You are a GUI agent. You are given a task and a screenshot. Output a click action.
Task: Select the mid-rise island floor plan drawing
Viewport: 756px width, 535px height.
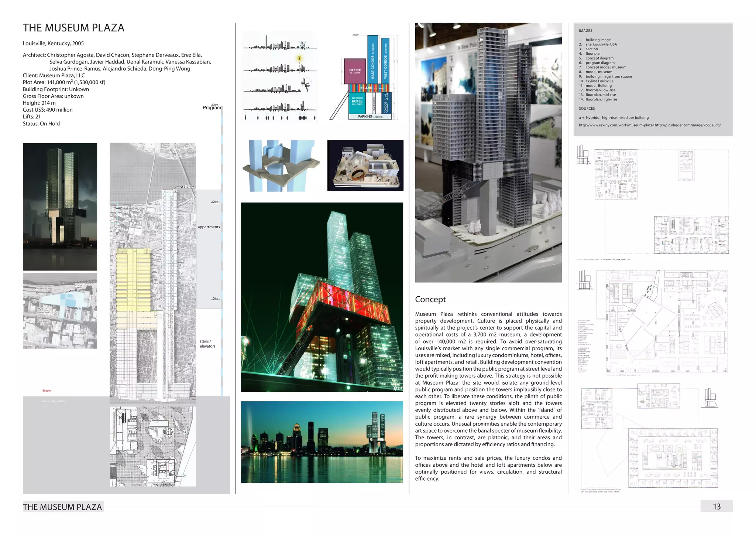coord(666,321)
